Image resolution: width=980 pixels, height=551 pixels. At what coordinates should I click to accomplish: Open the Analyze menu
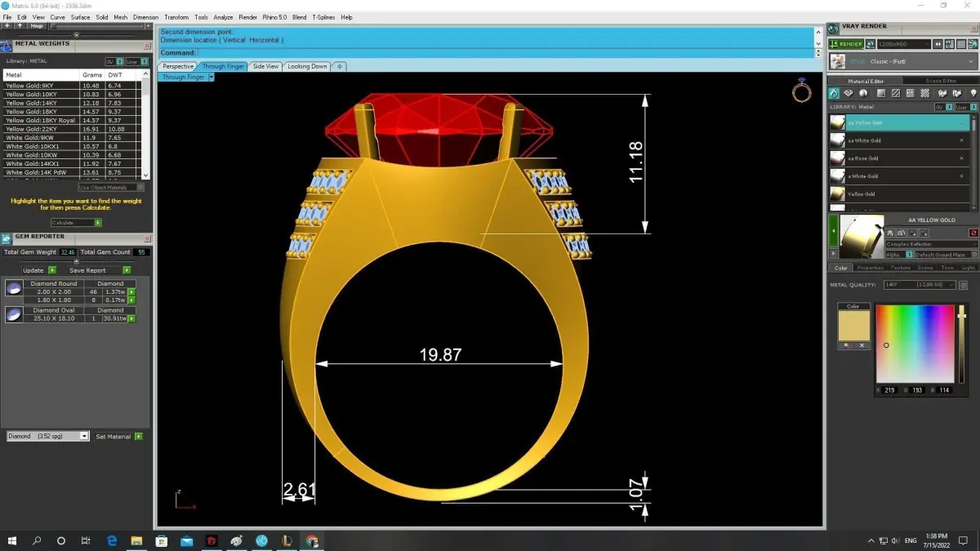tap(223, 17)
